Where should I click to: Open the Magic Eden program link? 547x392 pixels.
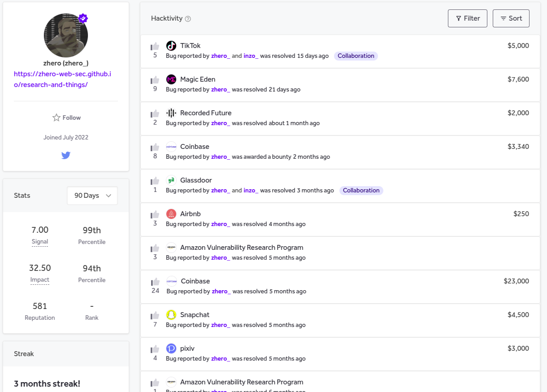point(198,79)
